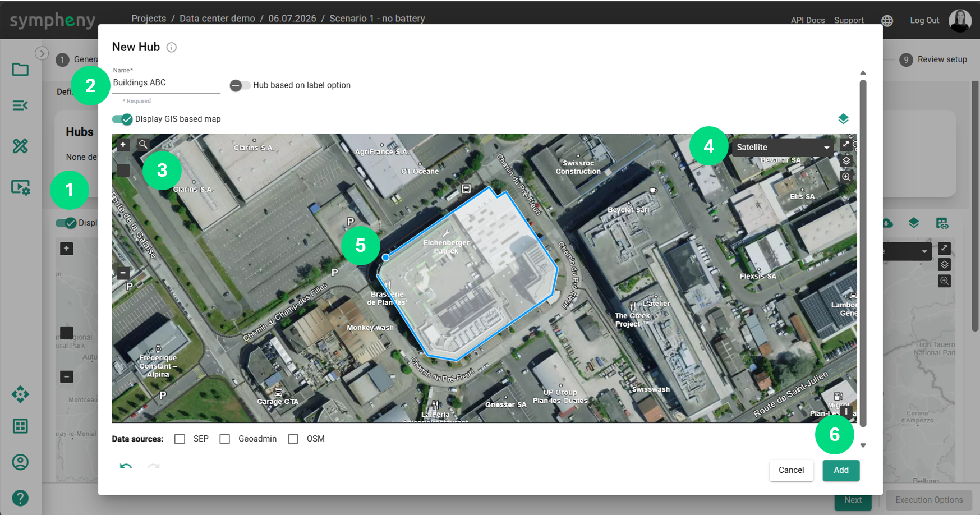Expand the sidebar with chevron arrow
Image resolution: width=980 pixels, height=515 pixels.
click(42, 53)
